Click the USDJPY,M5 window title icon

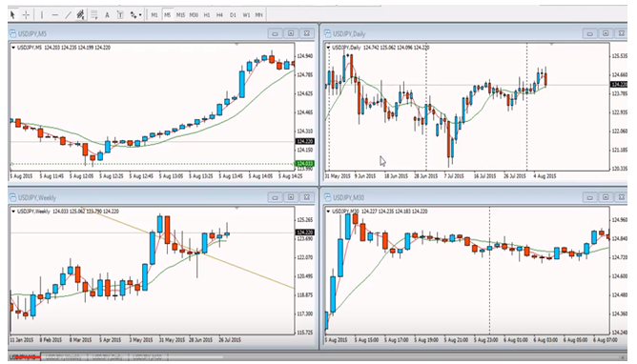(x=13, y=33)
